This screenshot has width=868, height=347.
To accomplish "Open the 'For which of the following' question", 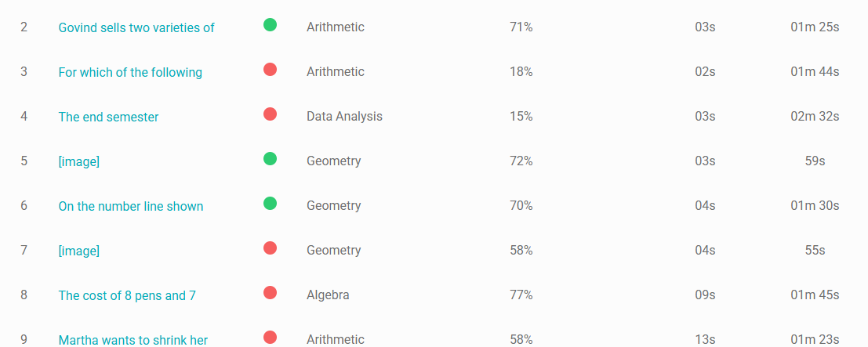I will click(130, 73).
